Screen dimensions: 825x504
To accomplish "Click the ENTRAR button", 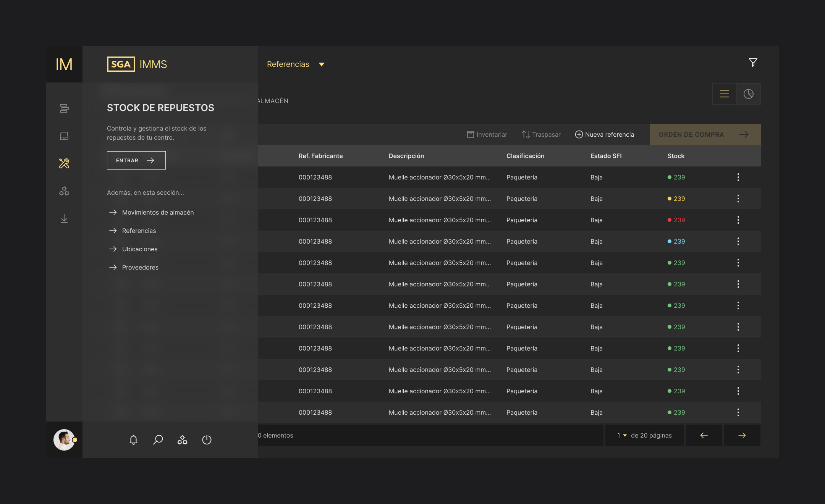I will [136, 160].
